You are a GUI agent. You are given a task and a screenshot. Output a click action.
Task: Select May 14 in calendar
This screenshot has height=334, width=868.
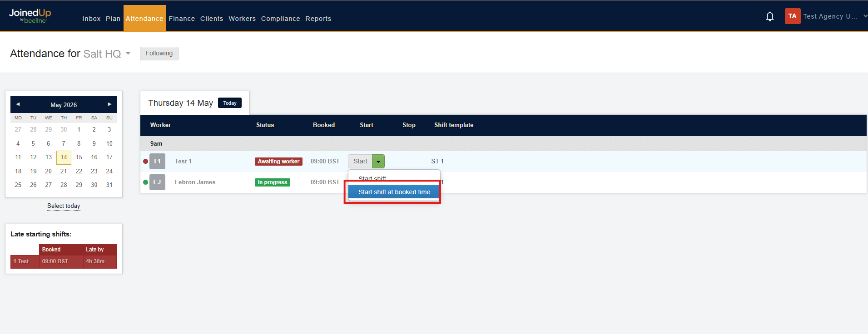tap(64, 157)
